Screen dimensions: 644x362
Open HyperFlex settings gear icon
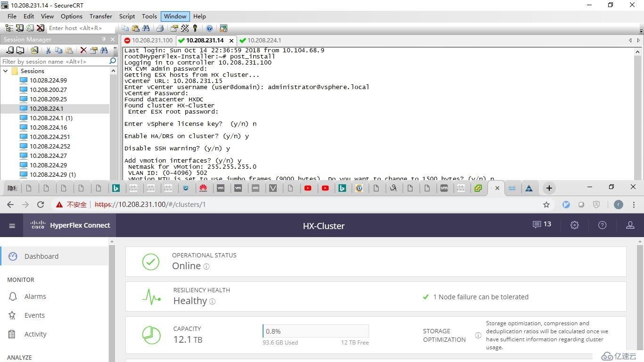coord(574,225)
